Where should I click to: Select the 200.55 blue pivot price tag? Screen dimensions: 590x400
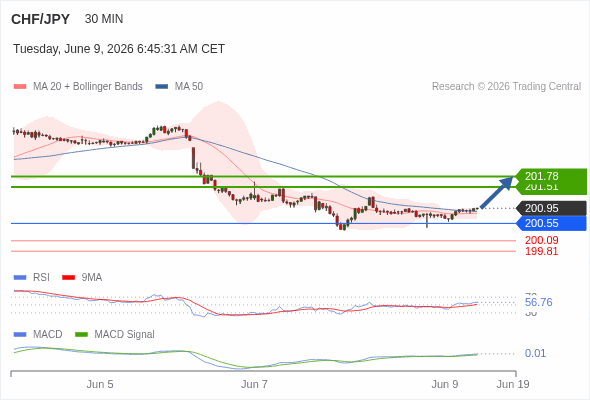(x=551, y=224)
